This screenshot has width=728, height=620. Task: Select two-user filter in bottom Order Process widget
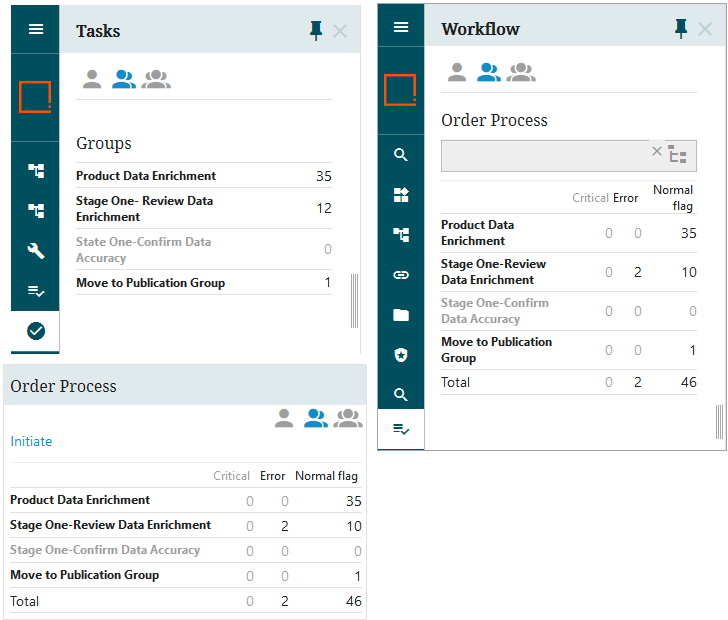point(316,418)
